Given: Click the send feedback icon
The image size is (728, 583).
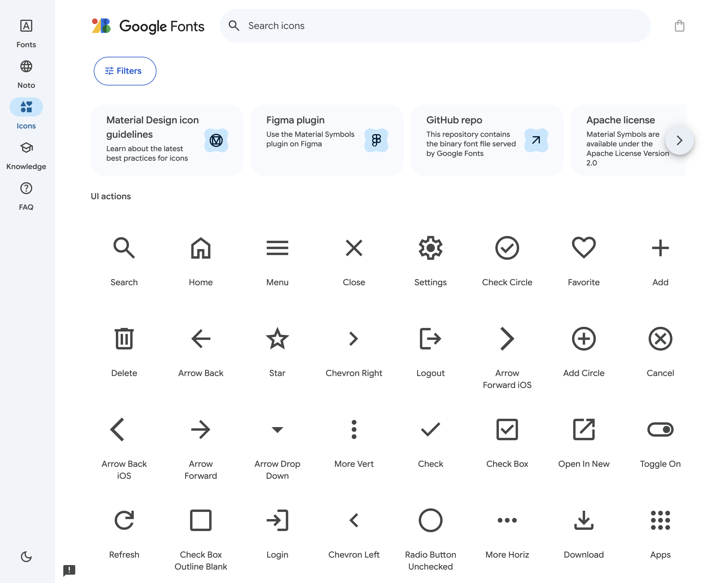Looking at the screenshot, I should pyautogui.click(x=69, y=570).
